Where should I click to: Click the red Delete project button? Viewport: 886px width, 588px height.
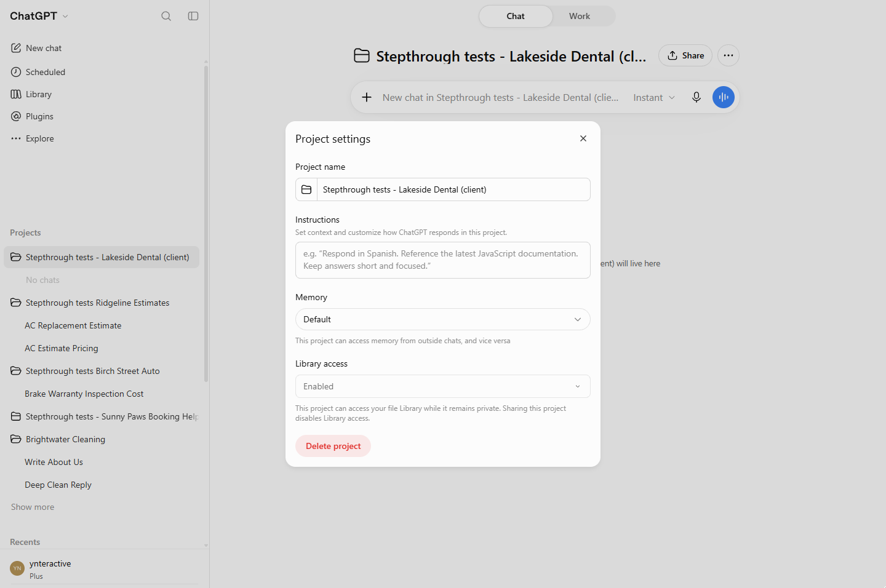point(333,446)
